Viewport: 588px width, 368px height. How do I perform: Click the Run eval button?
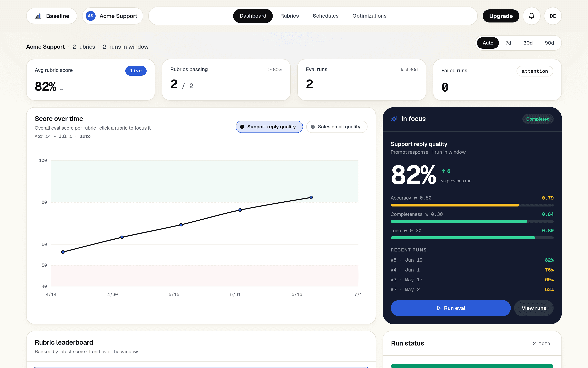click(450, 308)
